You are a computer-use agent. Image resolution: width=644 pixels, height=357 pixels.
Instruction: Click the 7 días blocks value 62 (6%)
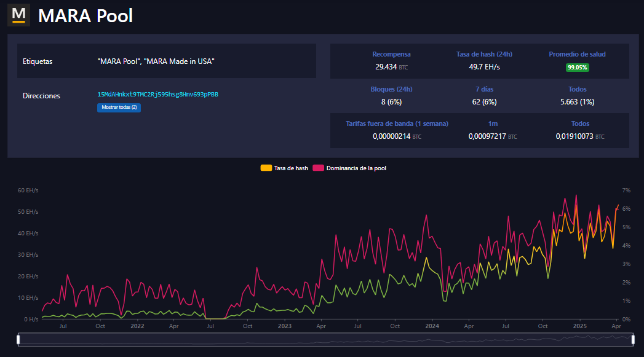click(x=484, y=102)
